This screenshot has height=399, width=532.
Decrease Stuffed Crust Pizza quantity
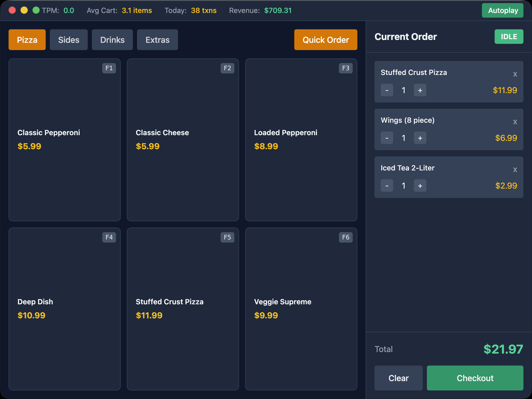point(387,90)
